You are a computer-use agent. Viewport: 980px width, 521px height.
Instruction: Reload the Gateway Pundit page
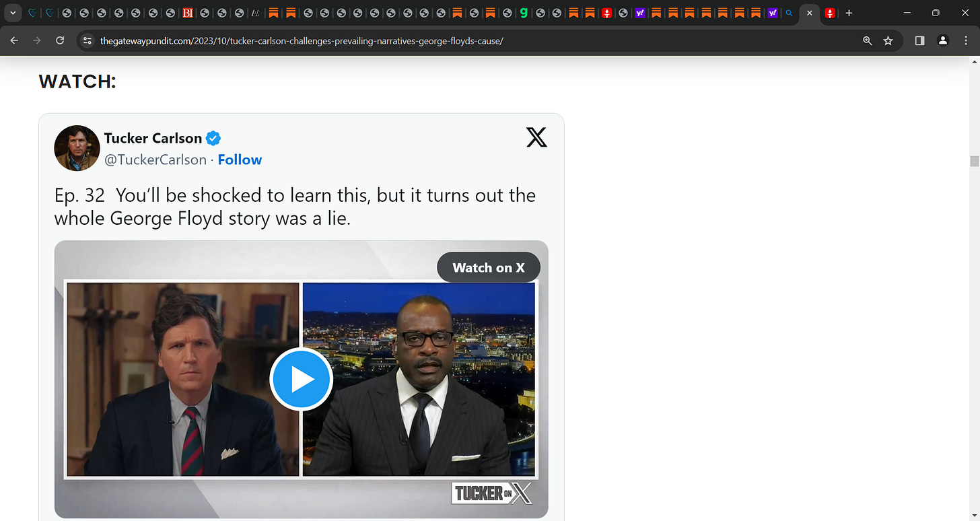pyautogui.click(x=60, y=40)
